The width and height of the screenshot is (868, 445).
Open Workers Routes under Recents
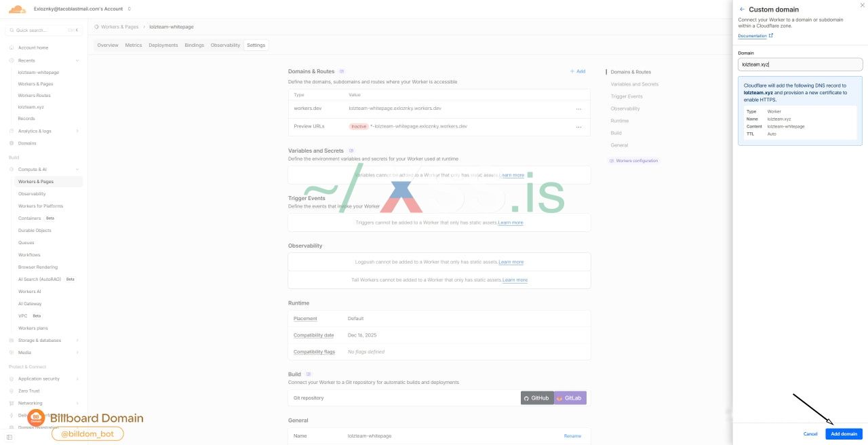(x=34, y=96)
